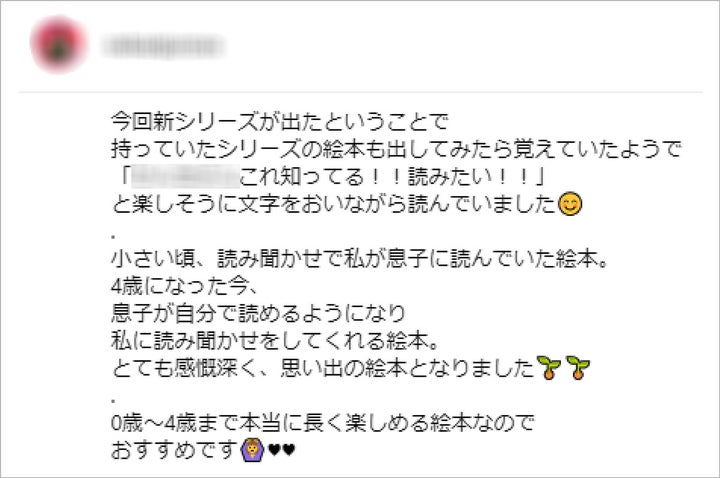The image size is (720, 478).
Task: Click the blurred round profile avatar
Action: coord(58,45)
